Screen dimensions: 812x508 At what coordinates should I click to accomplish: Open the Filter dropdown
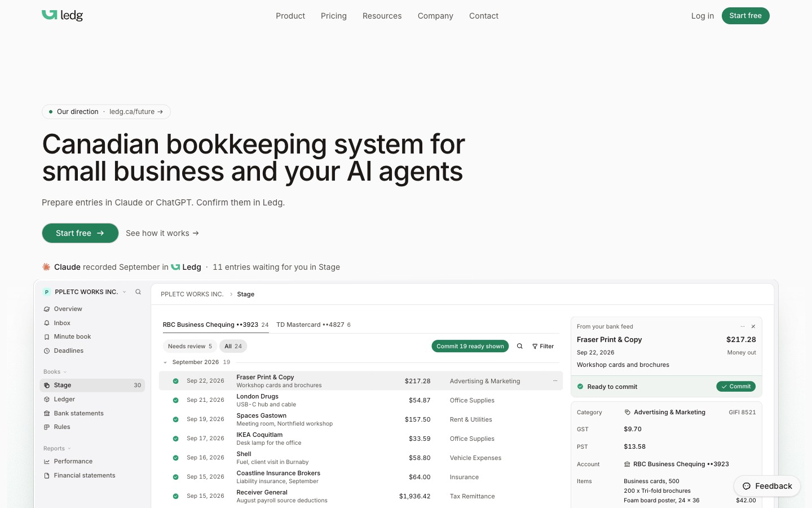[x=543, y=346]
